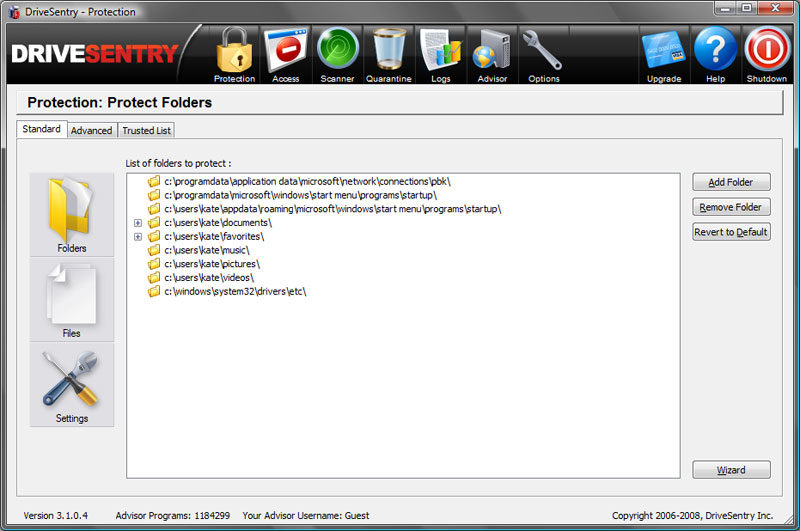The height and width of the screenshot is (531, 800).
Task: Select the Files sidebar icon
Action: pyautogui.click(x=71, y=300)
